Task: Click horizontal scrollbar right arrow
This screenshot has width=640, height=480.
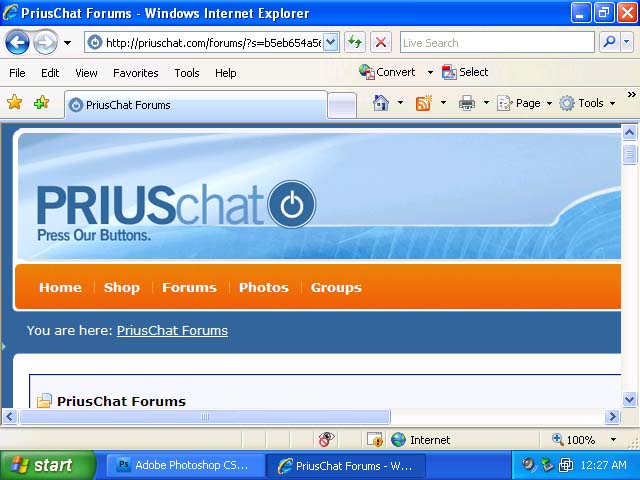Action: point(612,416)
